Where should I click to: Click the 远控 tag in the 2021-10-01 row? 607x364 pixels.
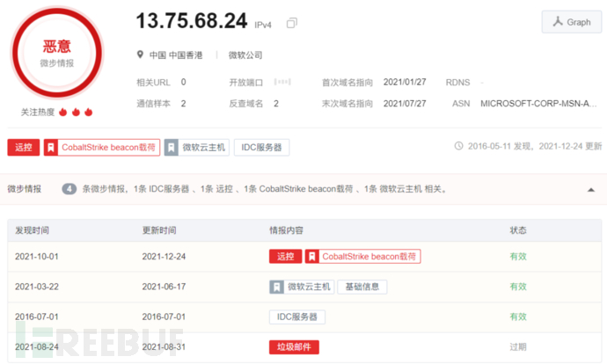285,257
